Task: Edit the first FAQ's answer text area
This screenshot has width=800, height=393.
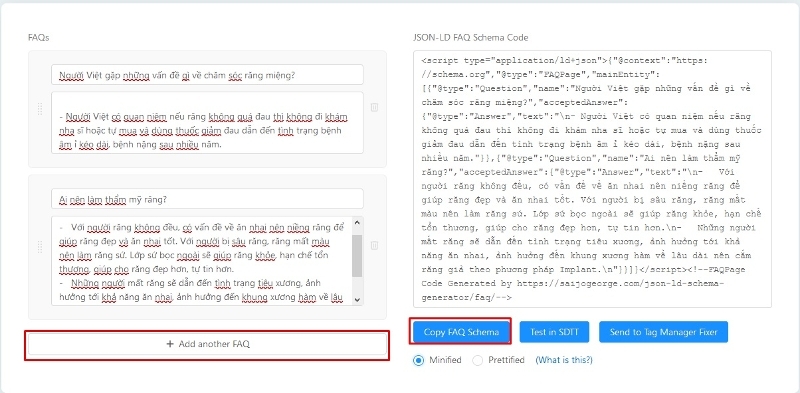Action: tap(208, 122)
